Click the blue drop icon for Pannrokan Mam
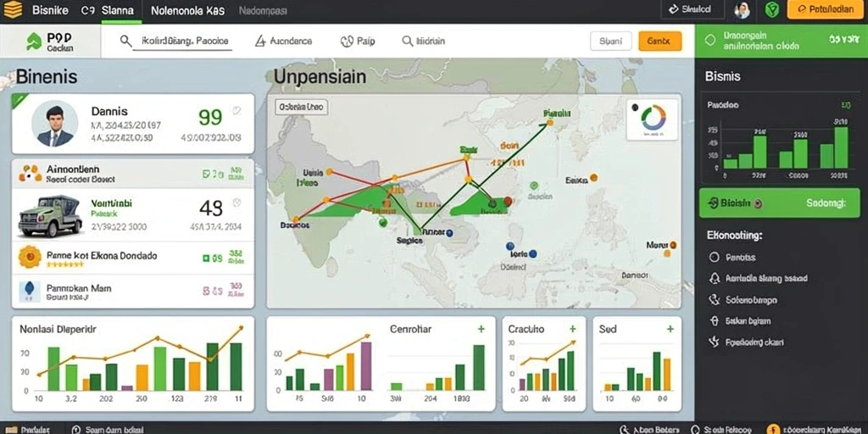 tap(30, 291)
